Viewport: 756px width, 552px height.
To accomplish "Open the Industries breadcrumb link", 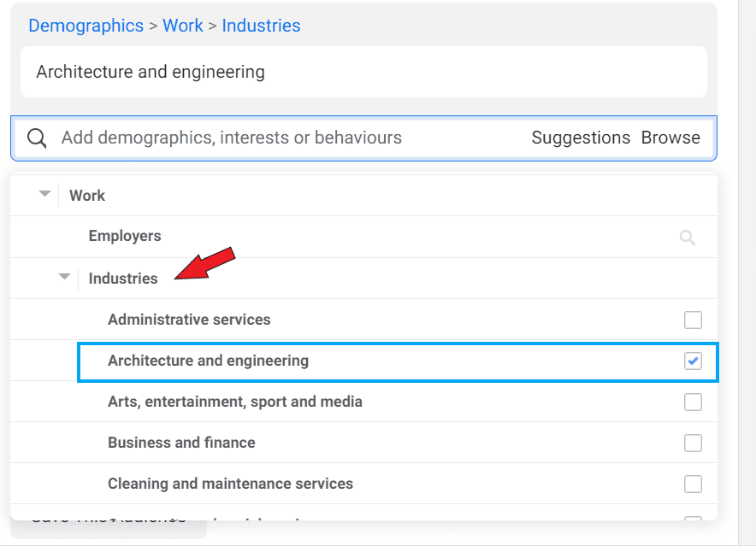I will coord(261,26).
